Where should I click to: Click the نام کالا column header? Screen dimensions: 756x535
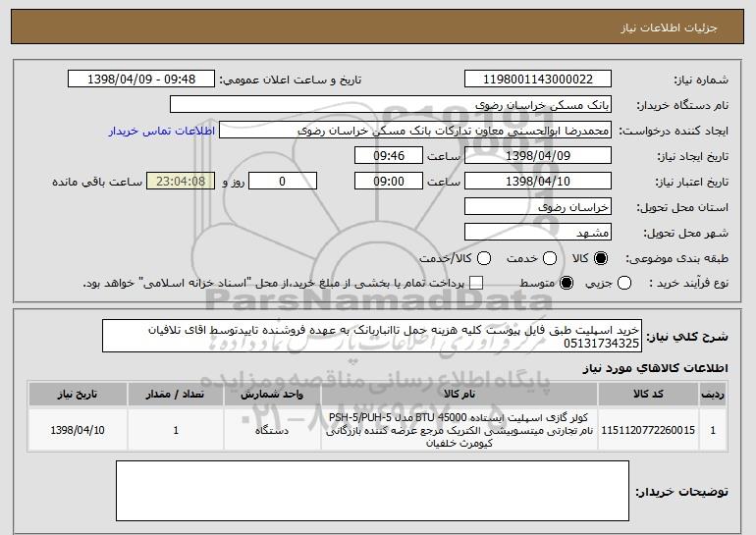[459, 395]
